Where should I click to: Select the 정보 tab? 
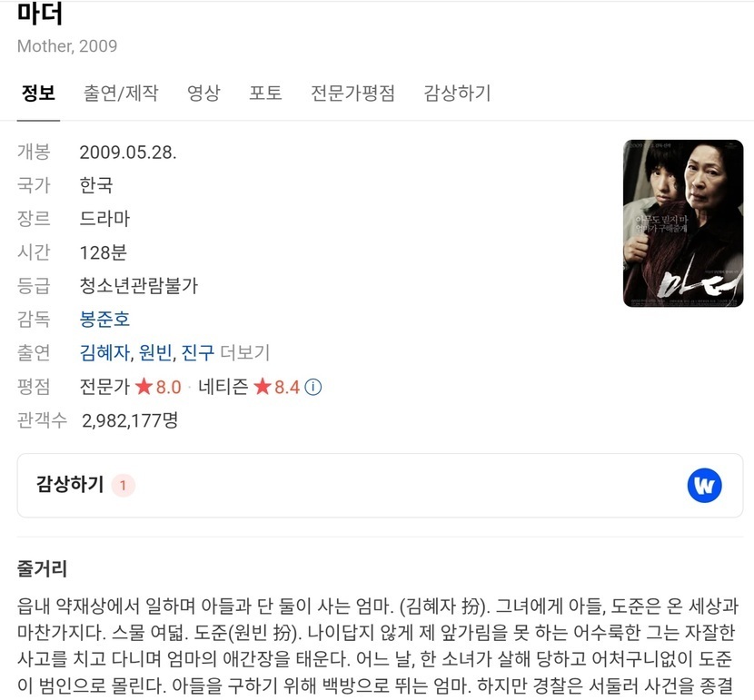pyautogui.click(x=38, y=93)
